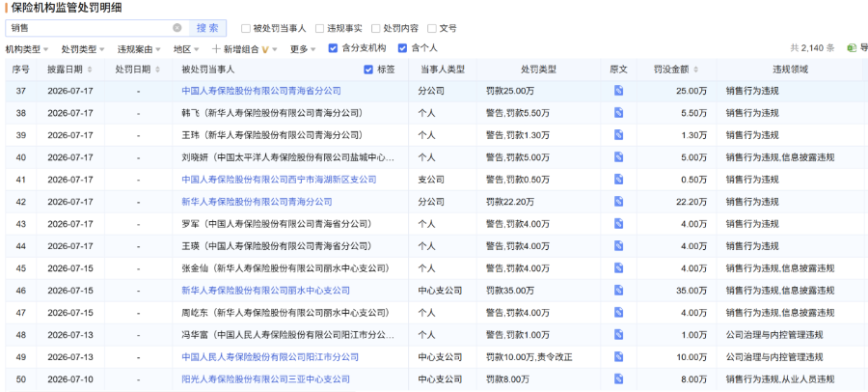Toggle the 标签 checkbox in header
This screenshot has height=392, width=868.
click(x=368, y=70)
